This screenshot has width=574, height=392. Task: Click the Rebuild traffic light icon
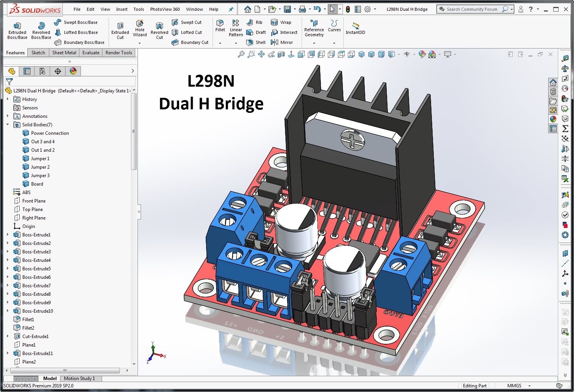[x=348, y=9]
